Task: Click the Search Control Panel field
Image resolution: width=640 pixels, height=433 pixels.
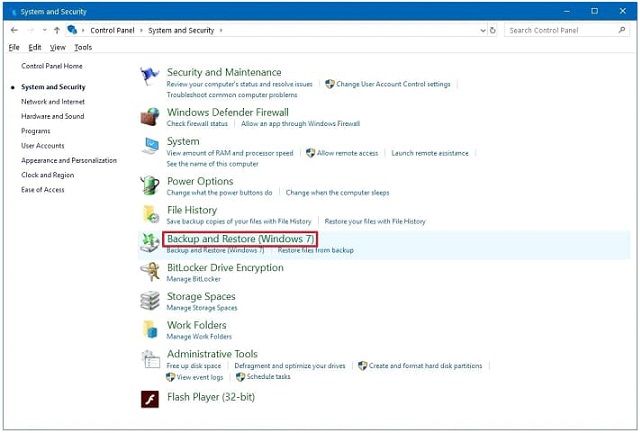Action: 567,30
